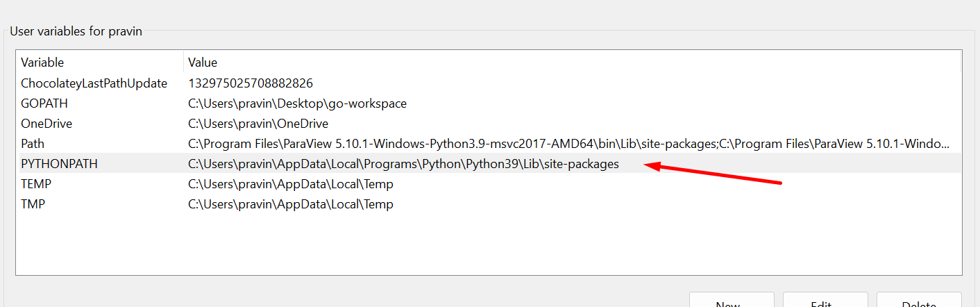This screenshot has width=980, height=307.
Task: Select the GOPATH variable row
Action: click(44, 103)
